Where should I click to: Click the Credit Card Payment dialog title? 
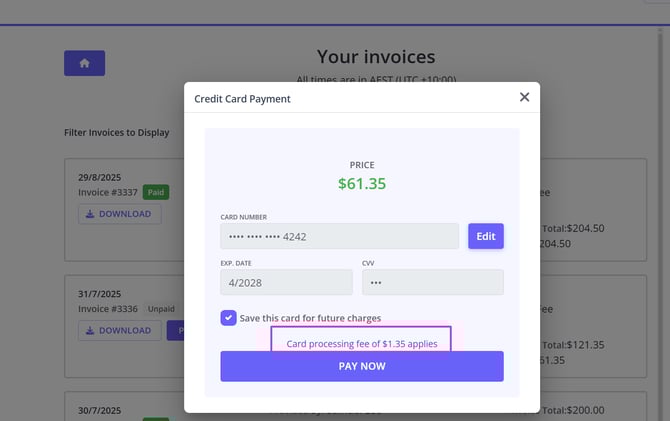click(x=242, y=99)
